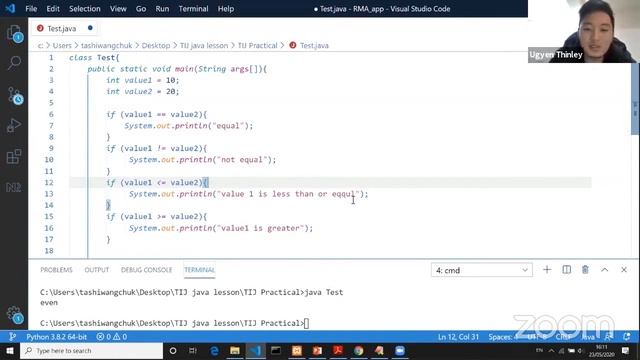Open Task View from the taskbar

click(193, 351)
